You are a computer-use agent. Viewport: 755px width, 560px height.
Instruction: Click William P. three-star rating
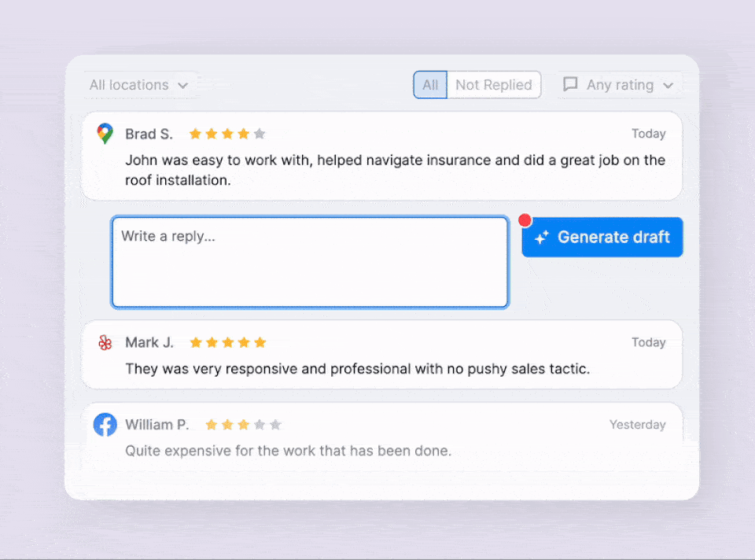243,425
